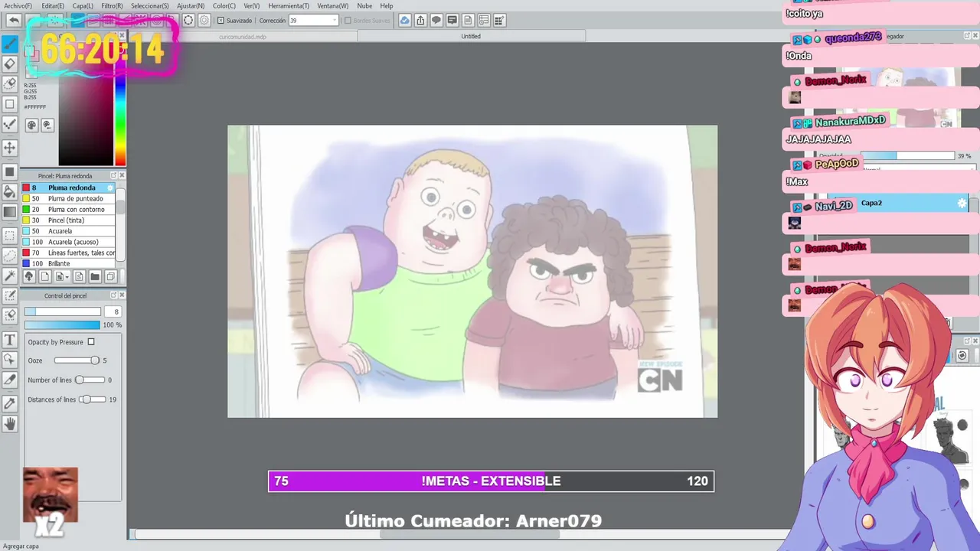Open the Archivo(F) menu
980x551 pixels.
18,5
